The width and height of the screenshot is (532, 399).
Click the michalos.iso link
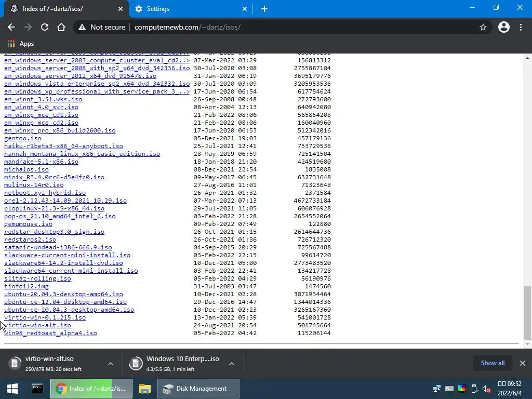click(26, 170)
